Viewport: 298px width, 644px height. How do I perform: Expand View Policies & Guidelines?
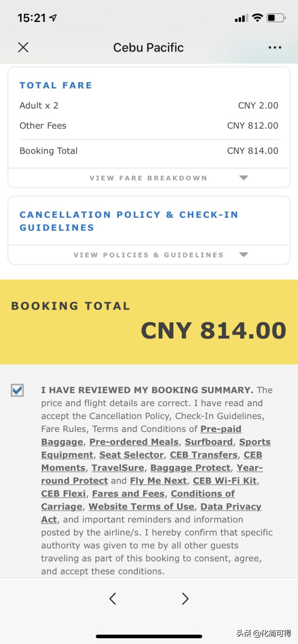(148, 255)
